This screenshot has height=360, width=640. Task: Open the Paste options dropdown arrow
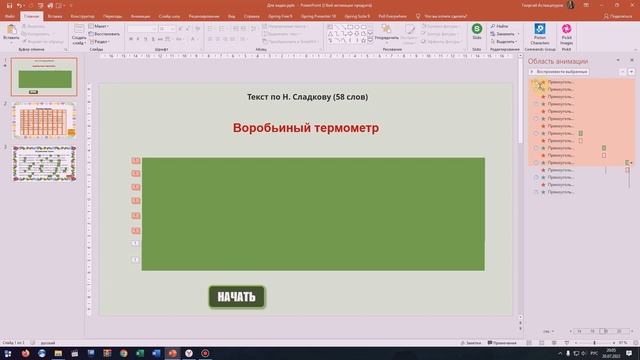coord(11,42)
